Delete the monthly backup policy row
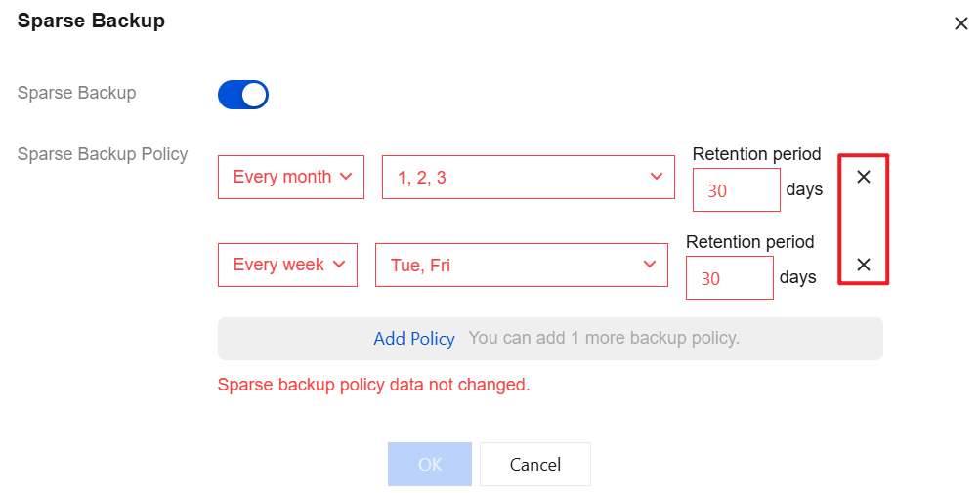Screen dimensions: 980x493 [x=864, y=178]
